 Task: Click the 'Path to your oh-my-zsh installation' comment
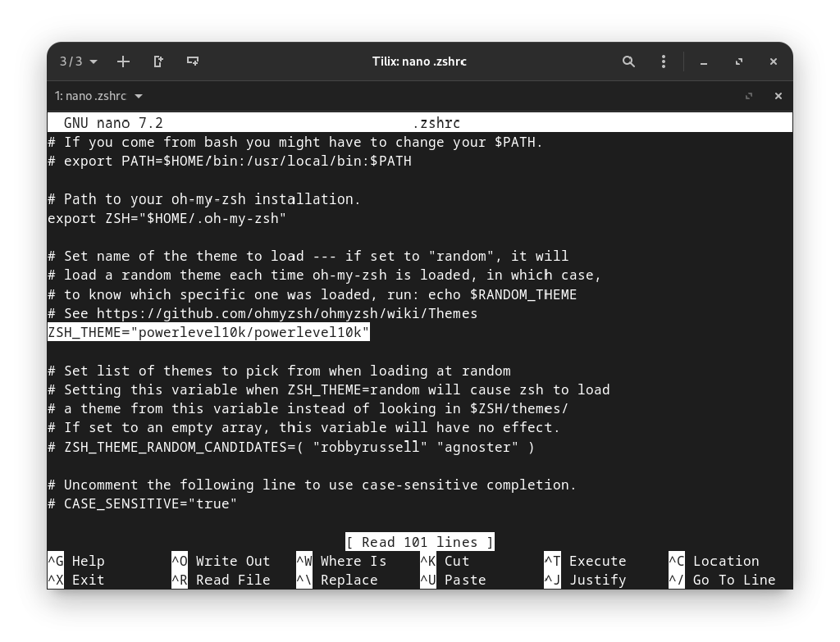[x=204, y=199]
